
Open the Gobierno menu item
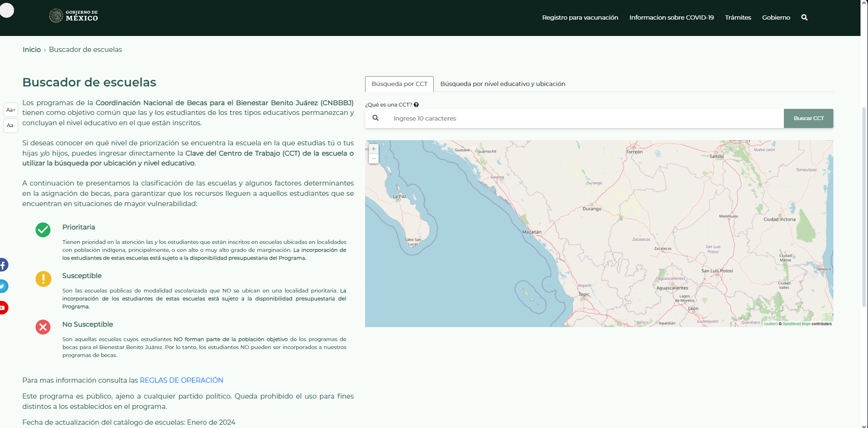point(776,17)
